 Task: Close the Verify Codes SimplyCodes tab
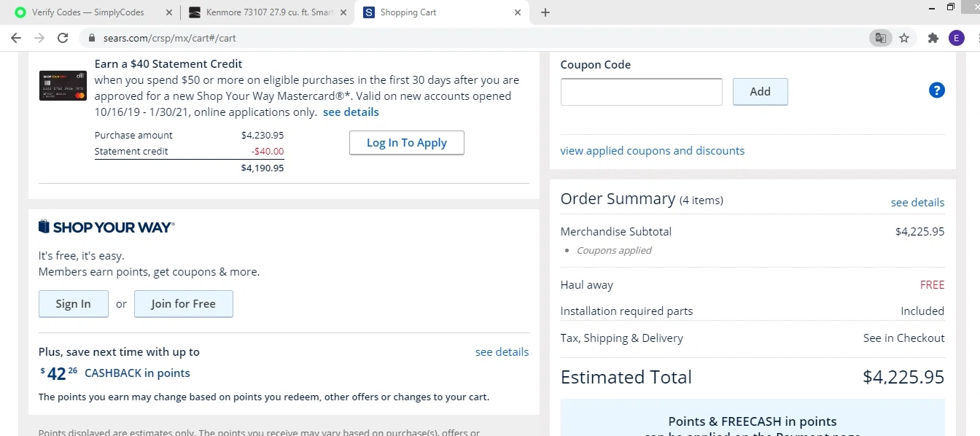(x=169, y=12)
